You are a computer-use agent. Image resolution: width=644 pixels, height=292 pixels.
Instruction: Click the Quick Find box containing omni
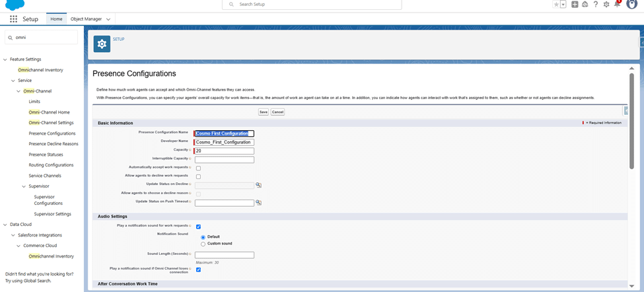point(41,37)
